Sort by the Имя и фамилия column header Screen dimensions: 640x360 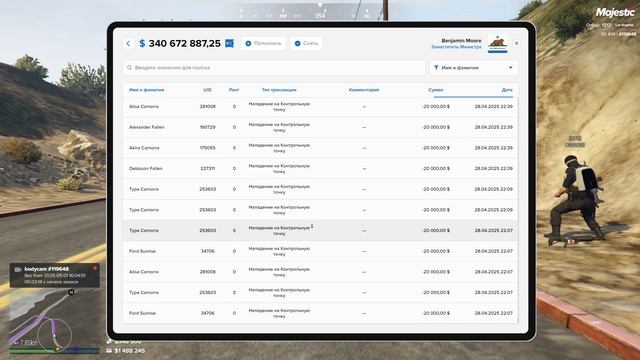click(147, 90)
